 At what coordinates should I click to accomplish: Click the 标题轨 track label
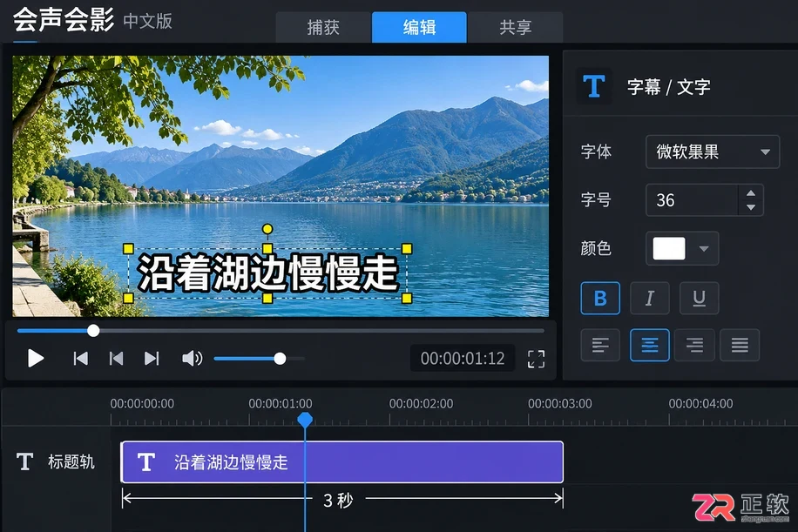[x=71, y=461]
